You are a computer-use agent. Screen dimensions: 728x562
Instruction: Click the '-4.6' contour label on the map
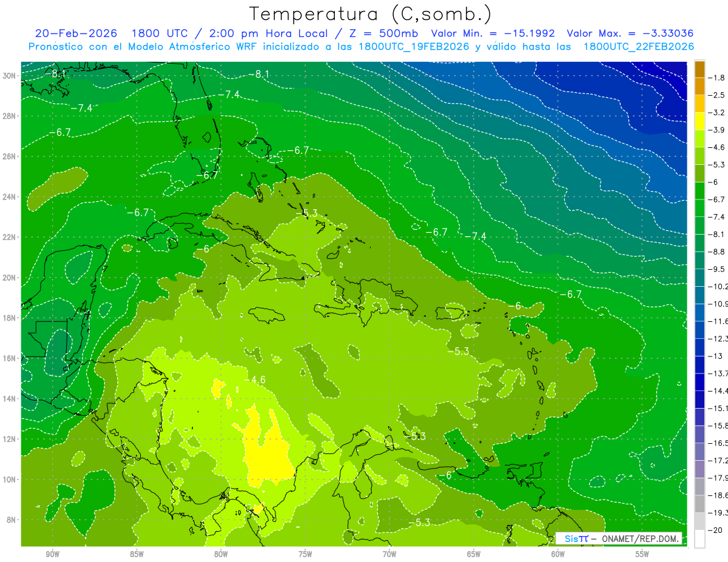pyautogui.click(x=255, y=380)
